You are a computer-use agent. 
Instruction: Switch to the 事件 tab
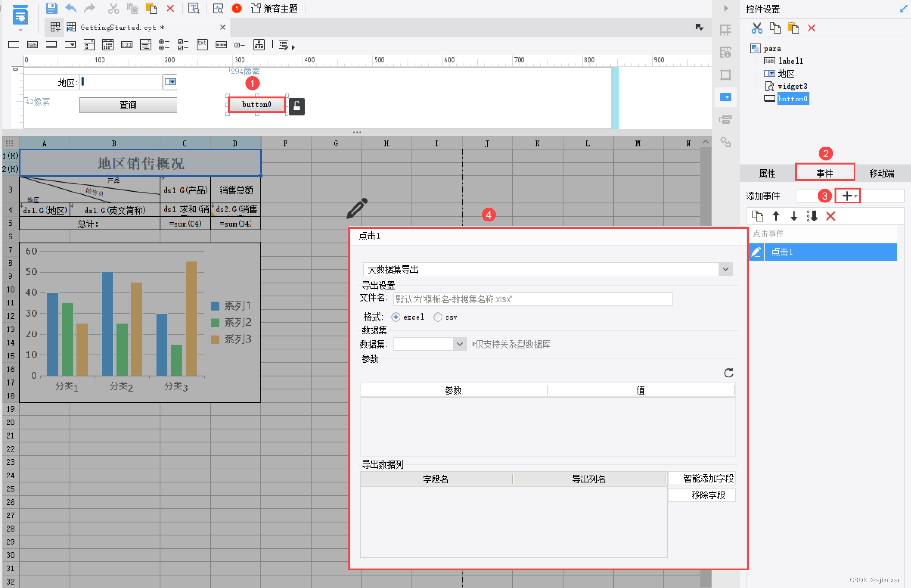pos(825,173)
